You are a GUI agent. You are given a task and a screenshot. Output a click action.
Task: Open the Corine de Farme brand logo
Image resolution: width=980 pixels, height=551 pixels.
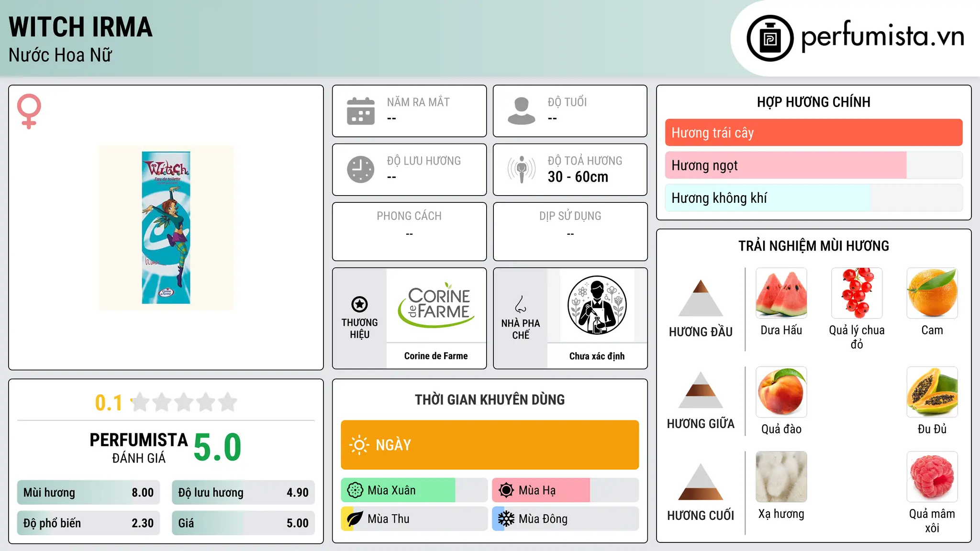tap(436, 305)
